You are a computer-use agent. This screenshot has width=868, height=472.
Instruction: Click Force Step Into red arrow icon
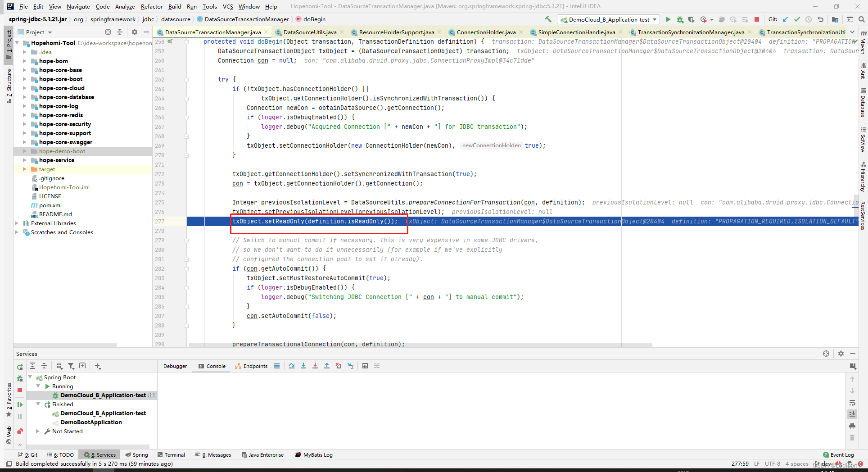315,366
